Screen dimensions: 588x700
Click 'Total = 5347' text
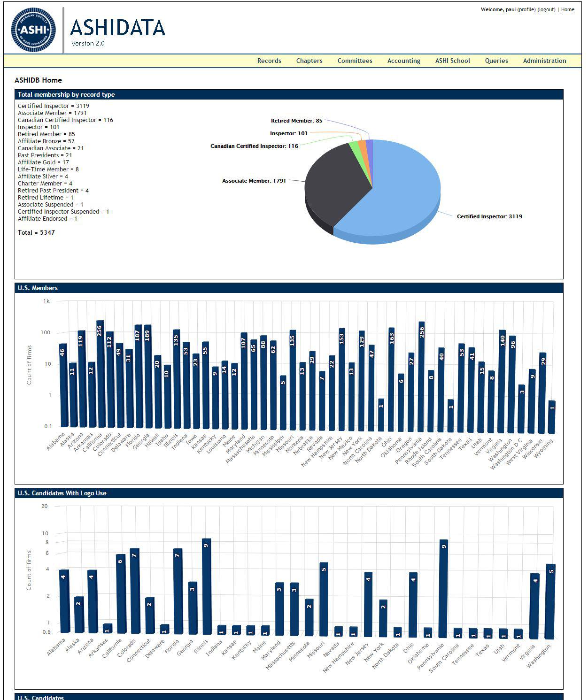[x=36, y=232]
